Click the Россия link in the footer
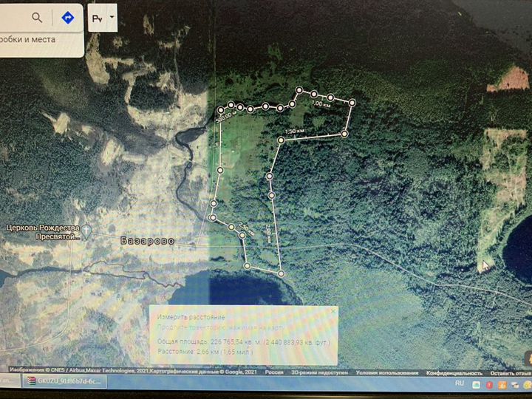Screen dimensions: 532x399 pos(274,373)
